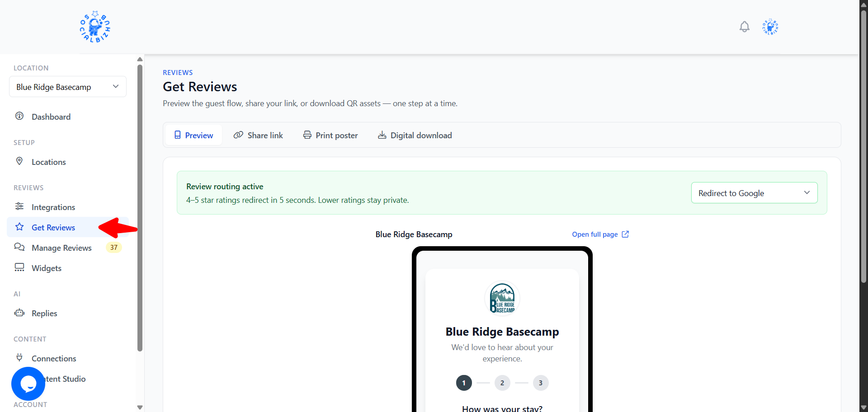Open the SocialBiz logo home link
868x412 pixels.
coord(95,27)
